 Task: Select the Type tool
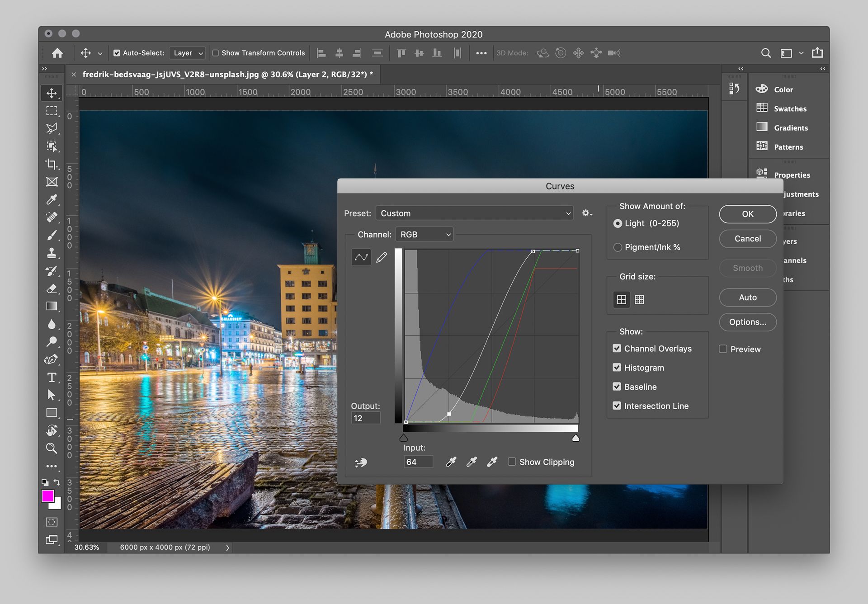(x=52, y=377)
